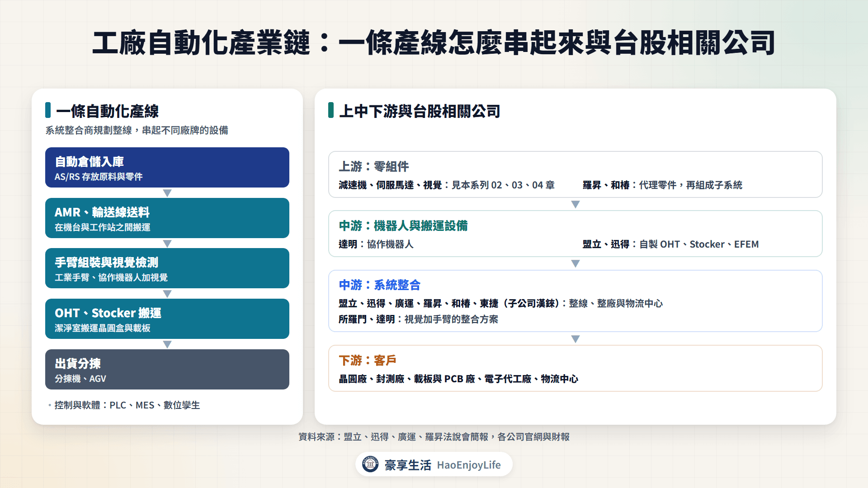Click the 資料來源 footer line
The image size is (868, 488).
point(434,437)
